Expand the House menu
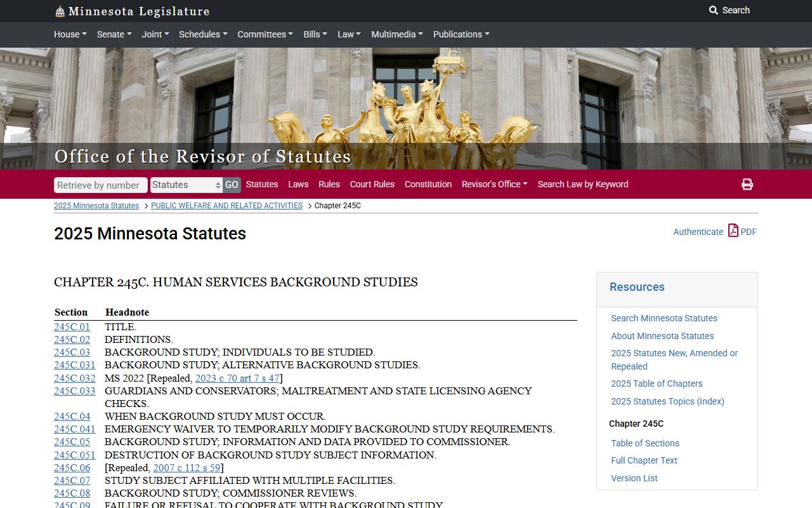The height and width of the screenshot is (508, 812). [x=70, y=34]
